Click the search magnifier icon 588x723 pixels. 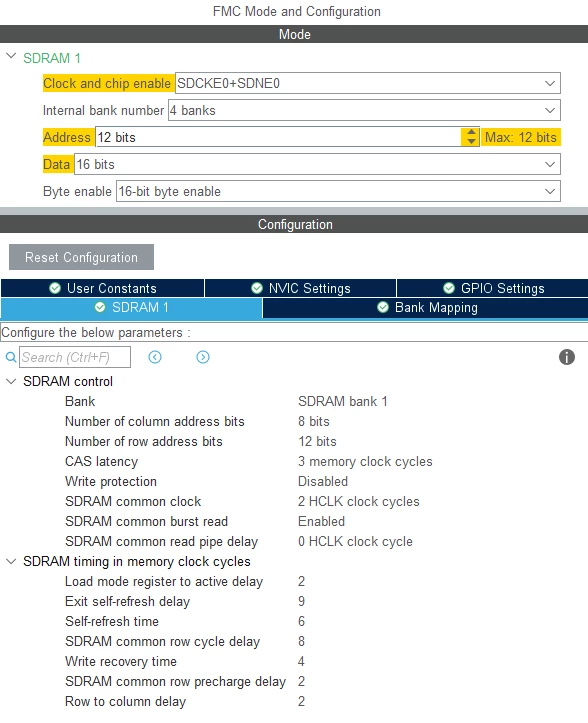coord(11,357)
